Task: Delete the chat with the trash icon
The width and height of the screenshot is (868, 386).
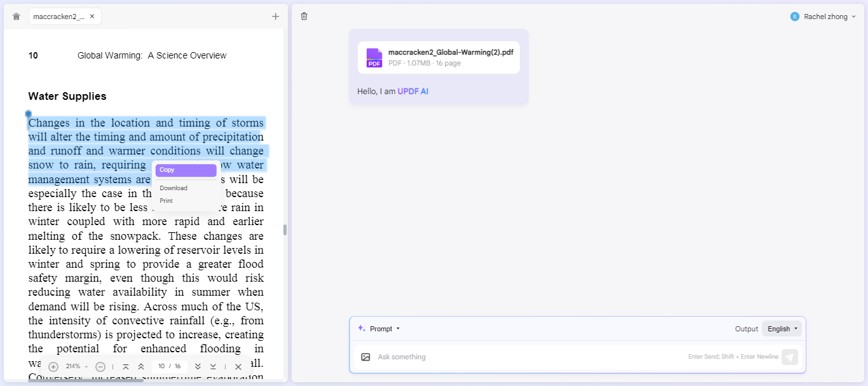Action: (x=304, y=16)
